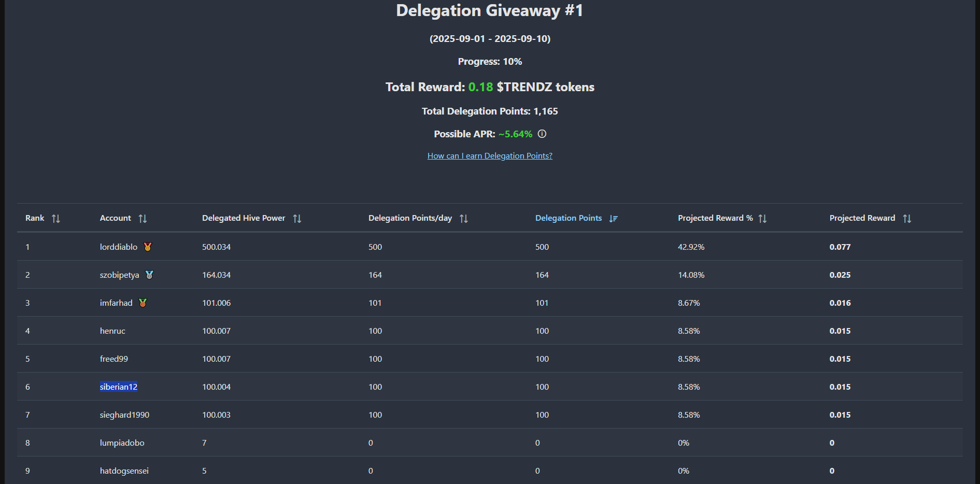Open 'How can I earn Delegation Points?' link

(x=490, y=156)
